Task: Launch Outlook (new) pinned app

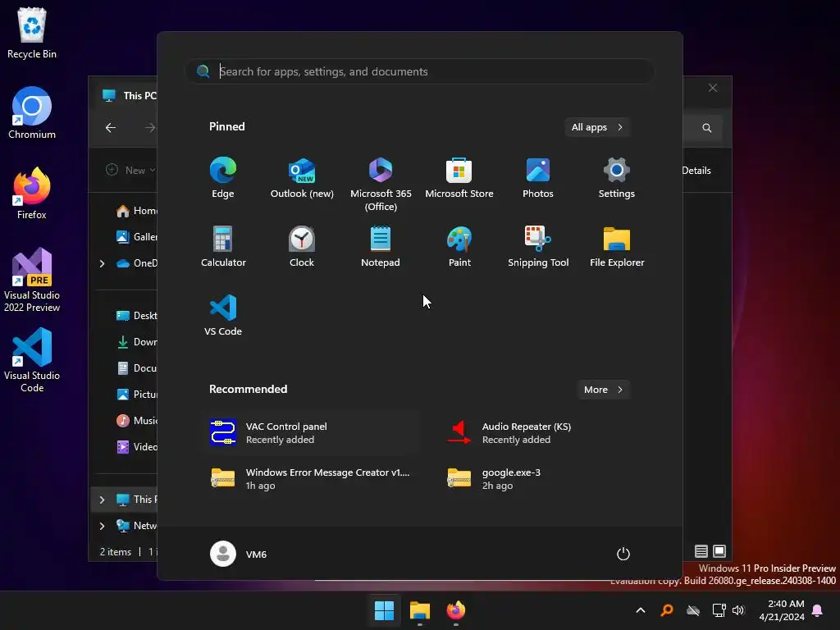Action: pyautogui.click(x=302, y=178)
